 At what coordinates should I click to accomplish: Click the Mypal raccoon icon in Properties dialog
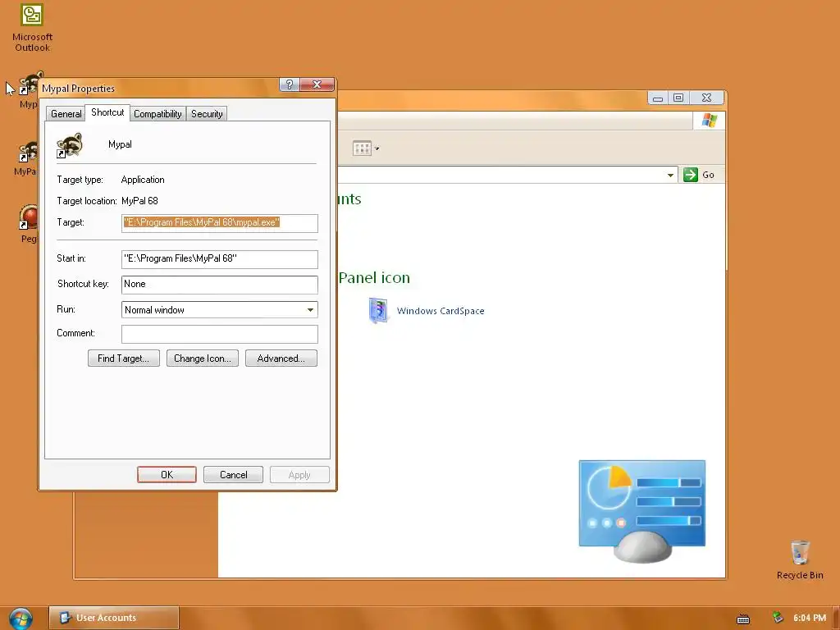(x=70, y=145)
